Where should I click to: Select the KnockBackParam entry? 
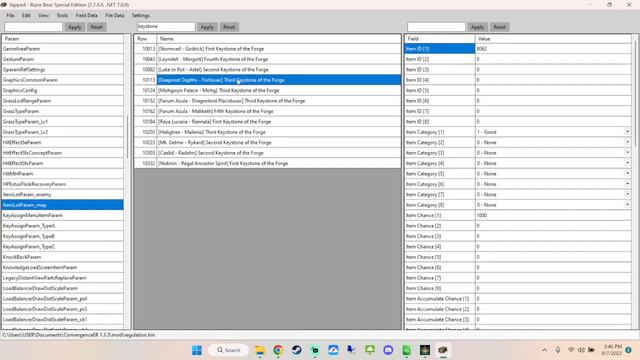click(x=62, y=257)
